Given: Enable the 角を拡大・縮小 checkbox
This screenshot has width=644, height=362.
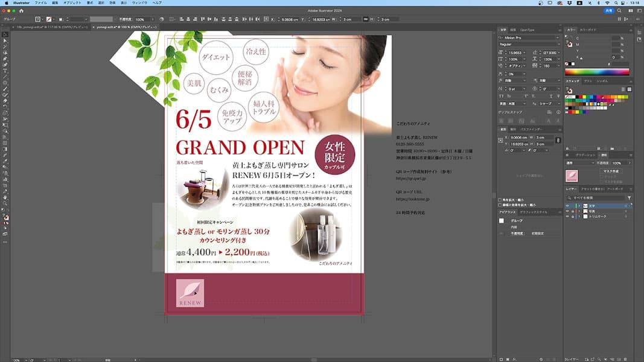Looking at the screenshot, I should [x=500, y=199].
